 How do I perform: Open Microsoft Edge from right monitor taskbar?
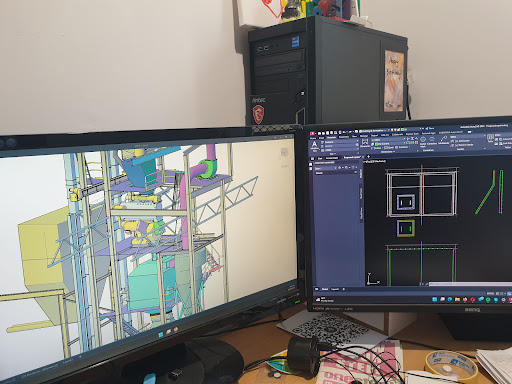(x=450, y=299)
